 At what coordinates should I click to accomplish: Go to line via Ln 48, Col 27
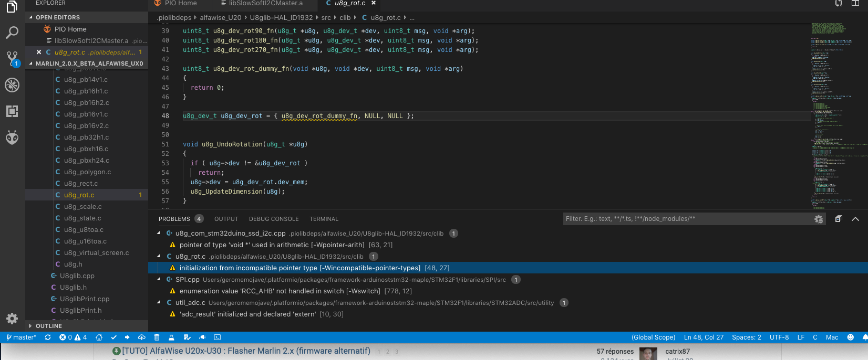click(704, 337)
